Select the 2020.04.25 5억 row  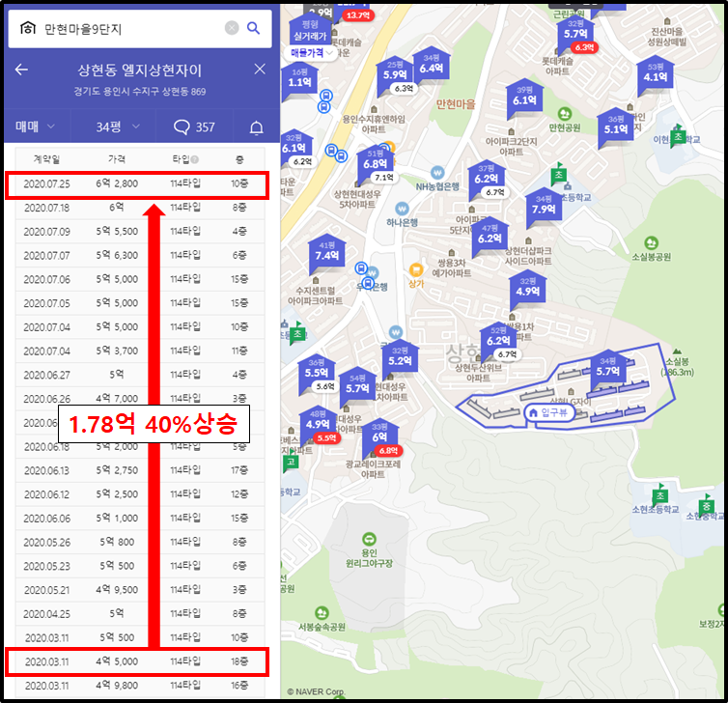pos(140,614)
